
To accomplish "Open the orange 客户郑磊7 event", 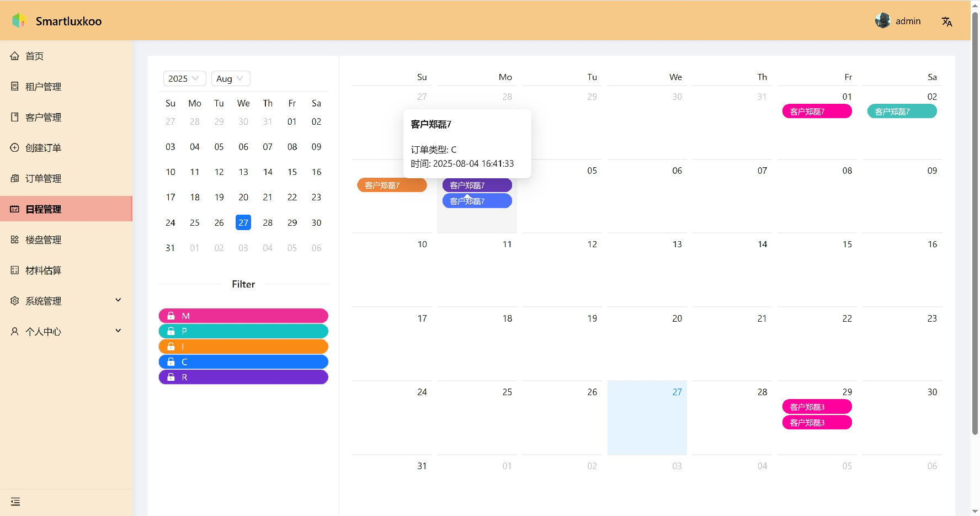I will click(392, 185).
